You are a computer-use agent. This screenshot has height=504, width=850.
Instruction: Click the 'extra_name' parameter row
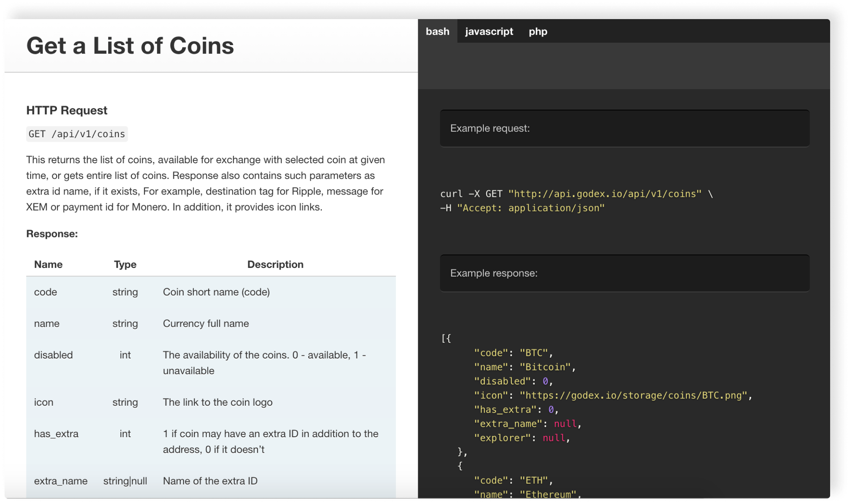61,481
